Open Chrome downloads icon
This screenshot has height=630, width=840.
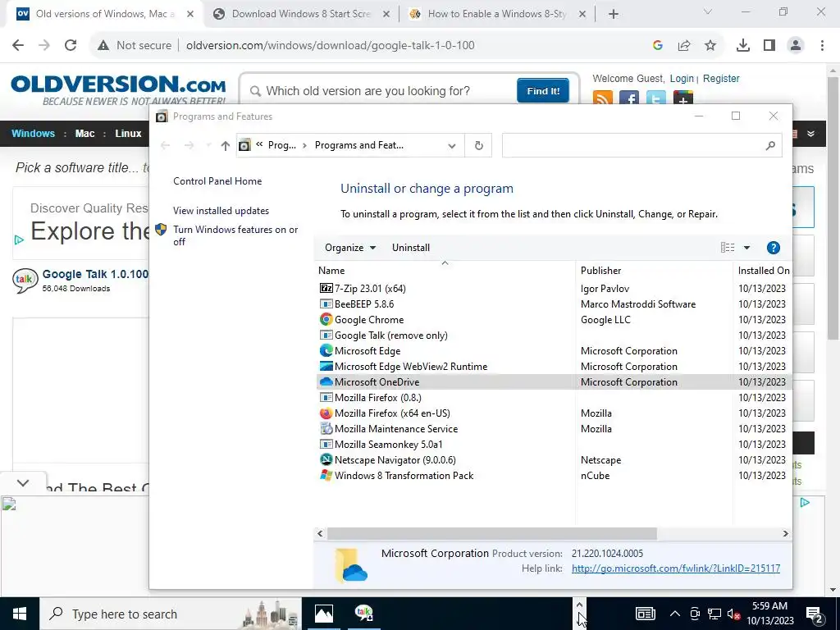coord(742,45)
